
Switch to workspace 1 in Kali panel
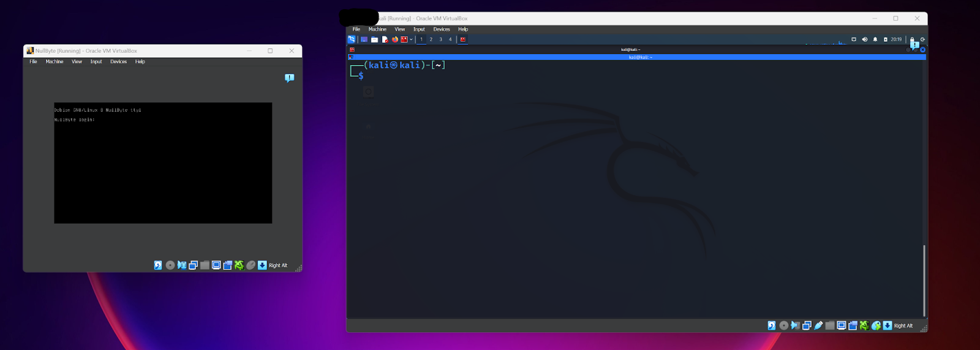(x=421, y=39)
